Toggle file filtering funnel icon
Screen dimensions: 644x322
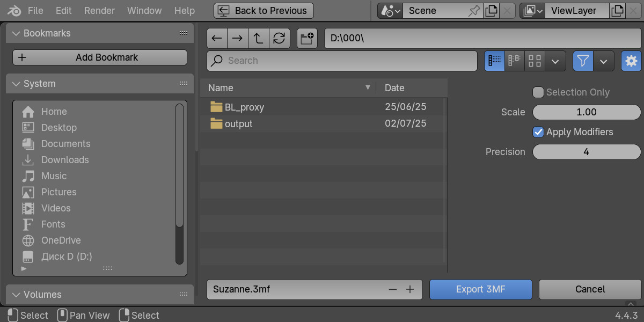pyautogui.click(x=583, y=61)
